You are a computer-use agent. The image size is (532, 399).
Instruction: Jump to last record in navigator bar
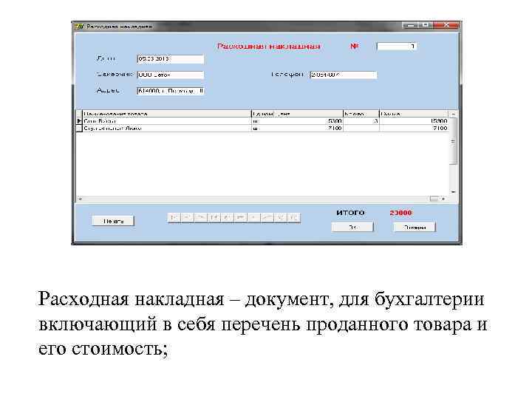[214, 217]
